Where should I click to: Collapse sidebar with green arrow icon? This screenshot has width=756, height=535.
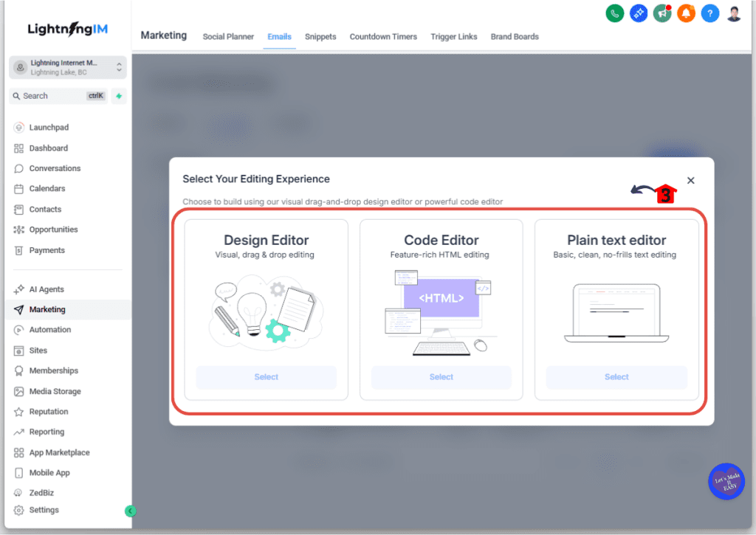point(131,511)
